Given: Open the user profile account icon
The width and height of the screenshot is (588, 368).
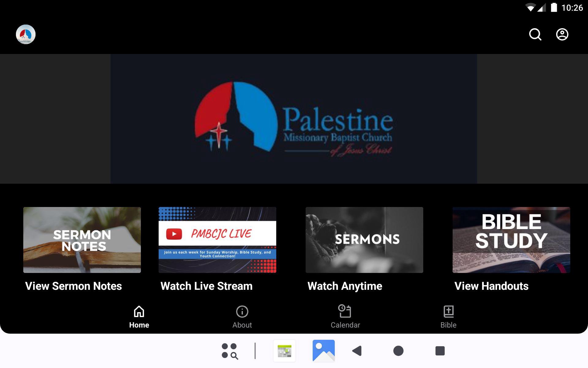Looking at the screenshot, I should click(x=562, y=34).
